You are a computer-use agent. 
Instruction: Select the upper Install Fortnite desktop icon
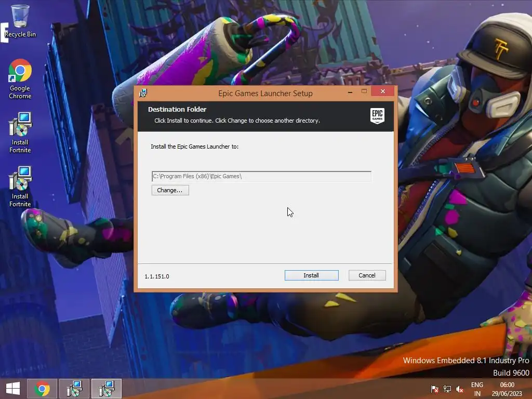click(20, 132)
